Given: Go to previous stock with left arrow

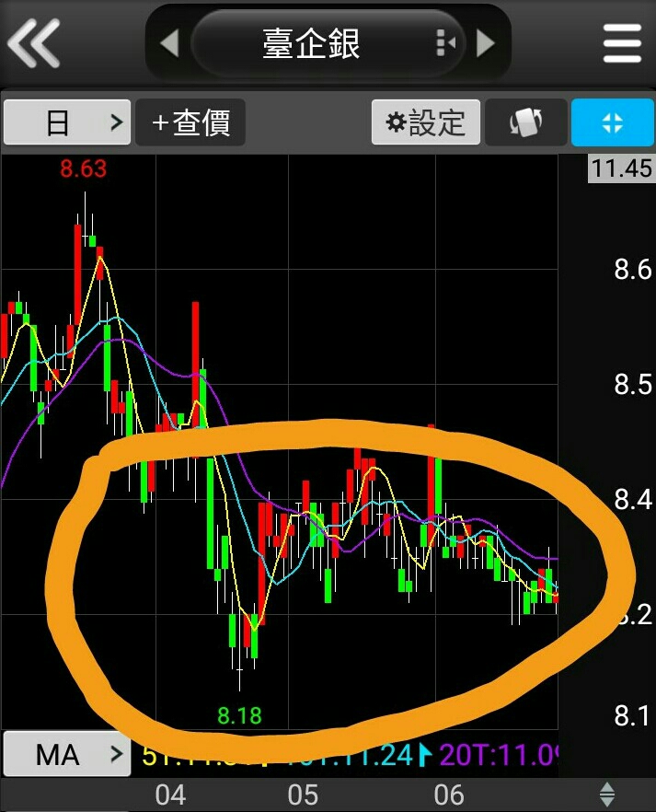Looking at the screenshot, I should pos(170,43).
